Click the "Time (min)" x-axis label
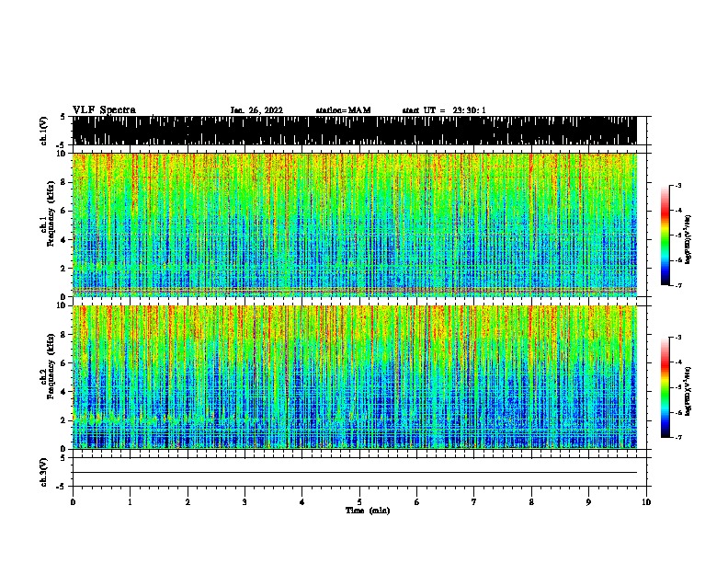 (x=368, y=511)
